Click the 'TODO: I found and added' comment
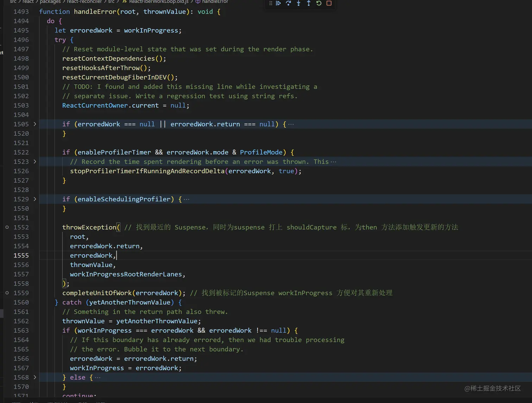532x403 pixels. click(x=190, y=87)
